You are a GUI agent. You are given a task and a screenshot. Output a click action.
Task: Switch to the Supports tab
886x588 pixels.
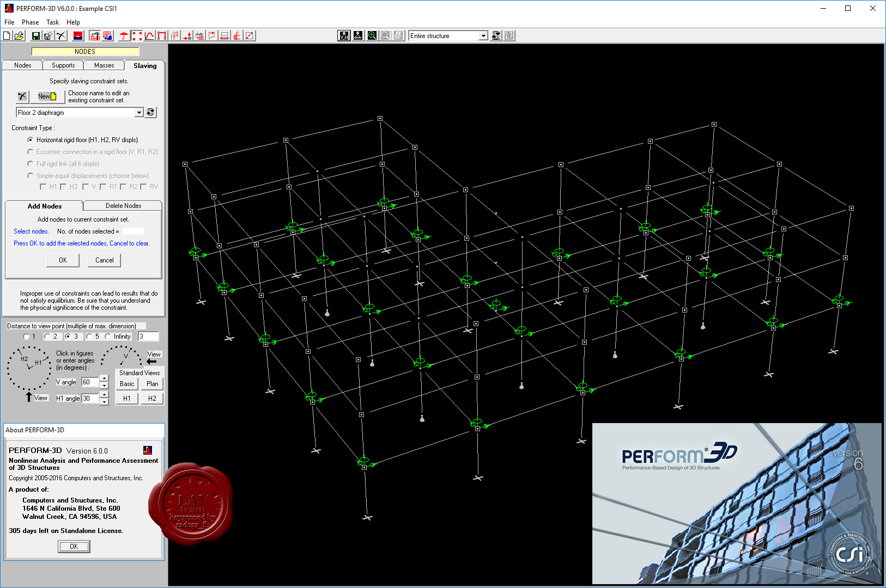63,65
